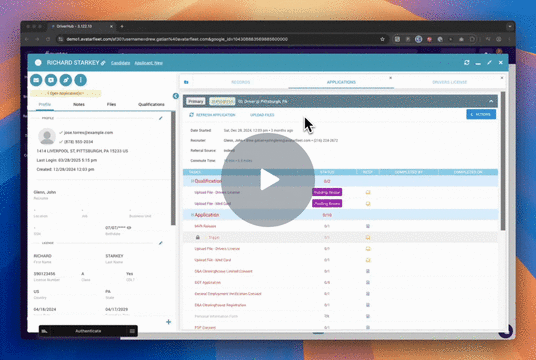Collapse left panel with arrow circle
This screenshot has width=536, height=360.
pyautogui.click(x=176, y=96)
